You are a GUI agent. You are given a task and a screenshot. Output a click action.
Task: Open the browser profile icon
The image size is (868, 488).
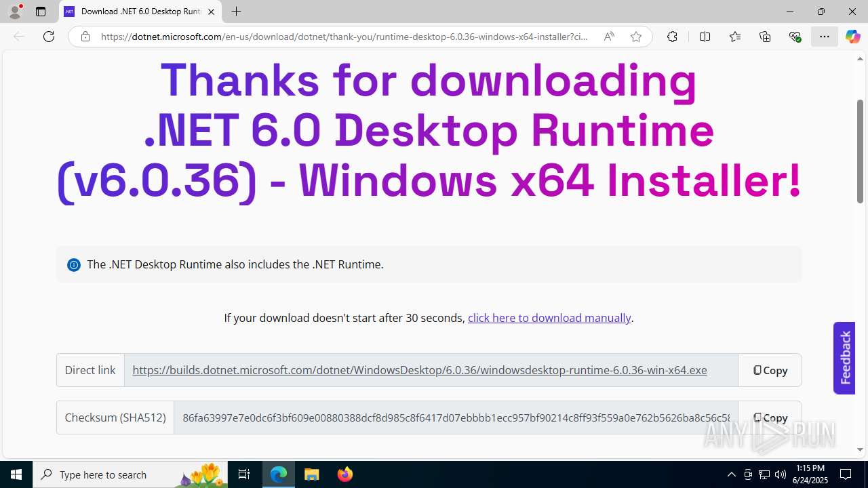point(15,11)
